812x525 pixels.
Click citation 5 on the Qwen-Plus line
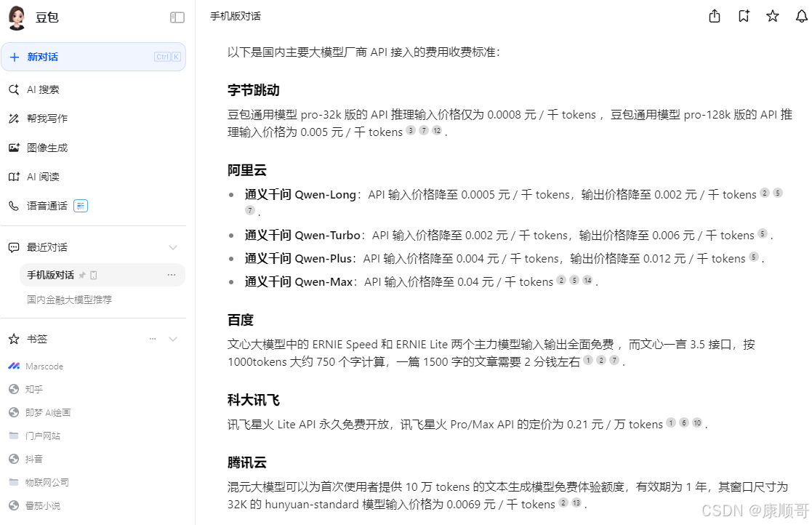click(754, 257)
